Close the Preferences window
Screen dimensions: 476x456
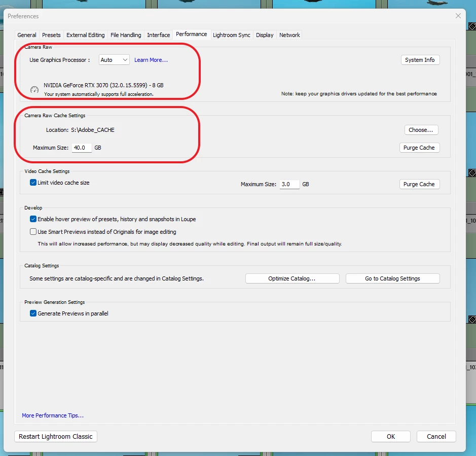[458, 16]
